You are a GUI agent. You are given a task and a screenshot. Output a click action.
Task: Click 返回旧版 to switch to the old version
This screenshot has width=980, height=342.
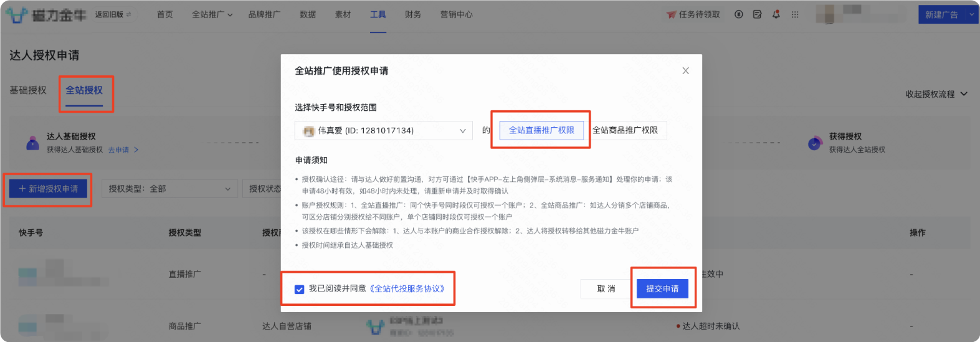click(x=113, y=14)
